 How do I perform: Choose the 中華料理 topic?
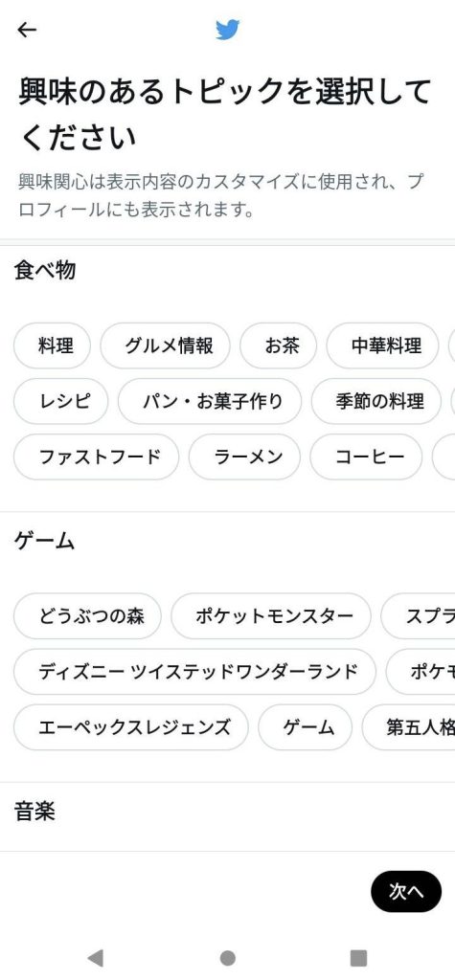382,345
